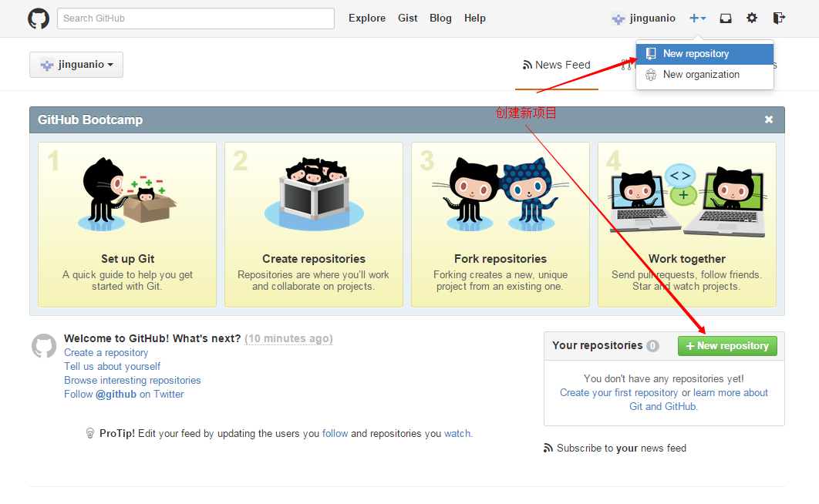This screenshot has width=819, height=504.
Task: Click the repositories count badge 0
Action: pos(652,346)
